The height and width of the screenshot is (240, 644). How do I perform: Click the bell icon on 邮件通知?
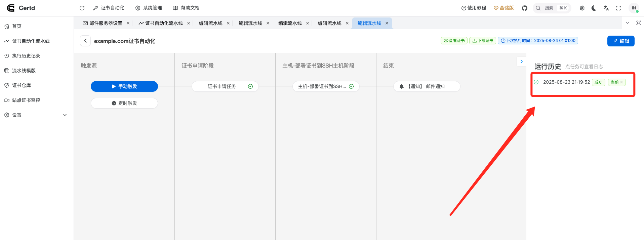coord(402,86)
